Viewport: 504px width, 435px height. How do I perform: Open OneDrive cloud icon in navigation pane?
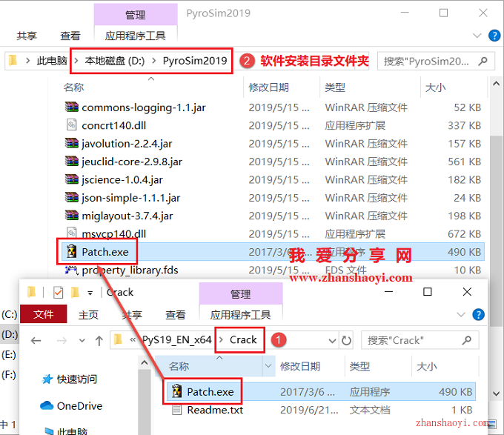[x=47, y=405]
